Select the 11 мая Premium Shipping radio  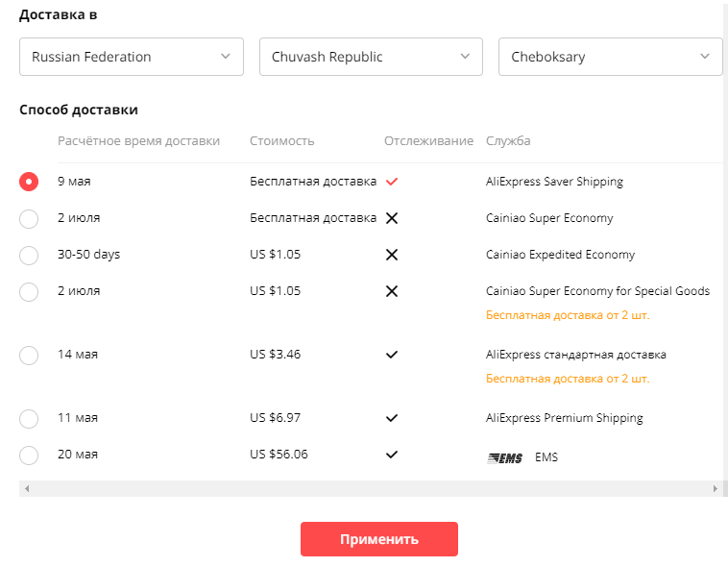29,418
